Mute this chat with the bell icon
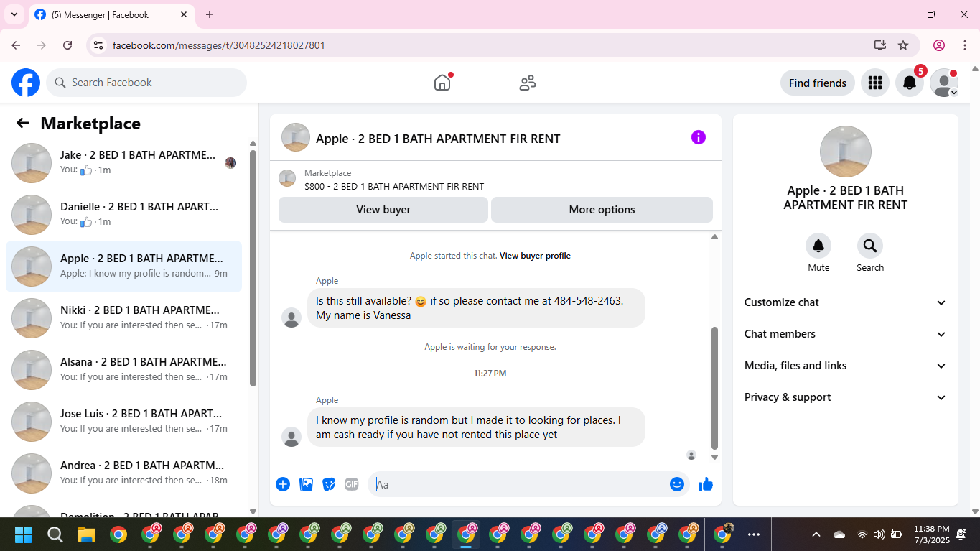 click(x=818, y=246)
